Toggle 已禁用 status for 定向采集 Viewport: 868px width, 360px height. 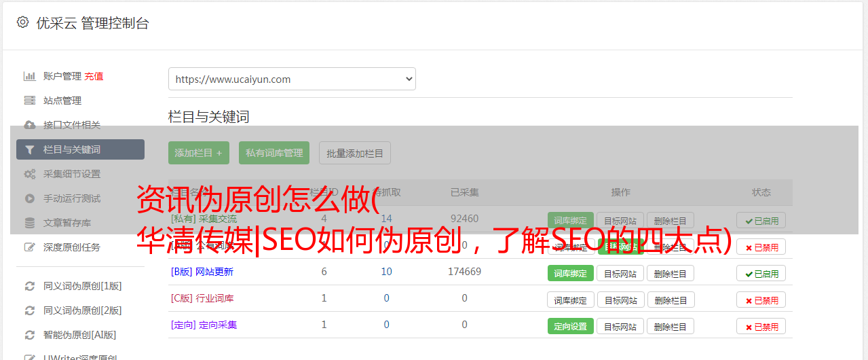pyautogui.click(x=761, y=326)
